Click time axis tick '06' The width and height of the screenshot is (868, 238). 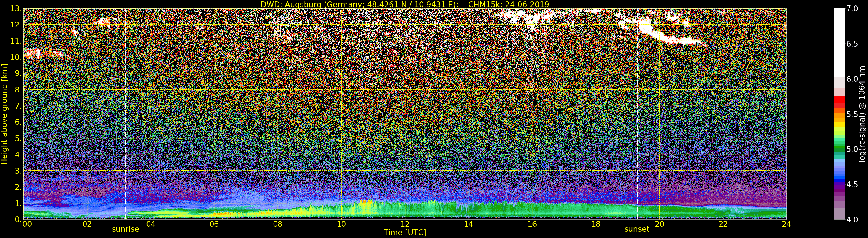tap(214, 224)
